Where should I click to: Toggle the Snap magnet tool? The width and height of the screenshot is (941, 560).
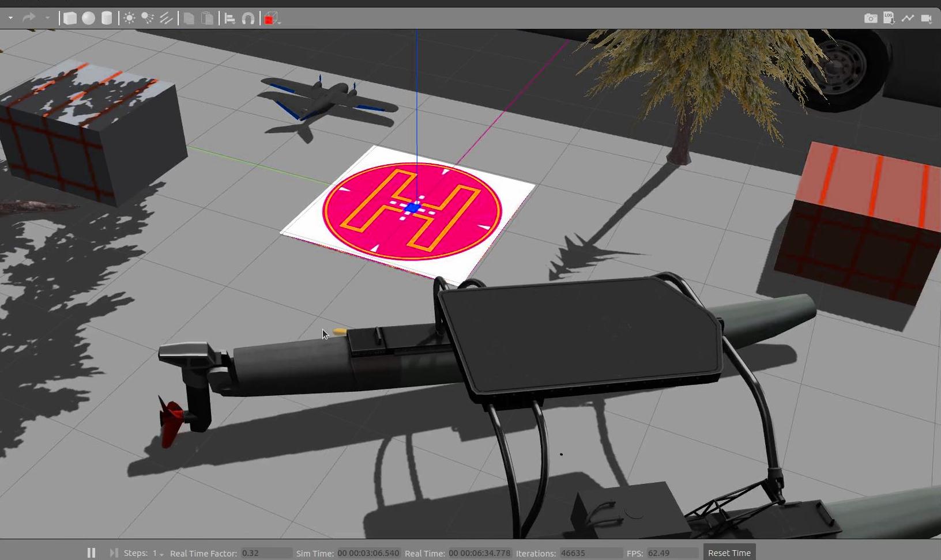[248, 18]
